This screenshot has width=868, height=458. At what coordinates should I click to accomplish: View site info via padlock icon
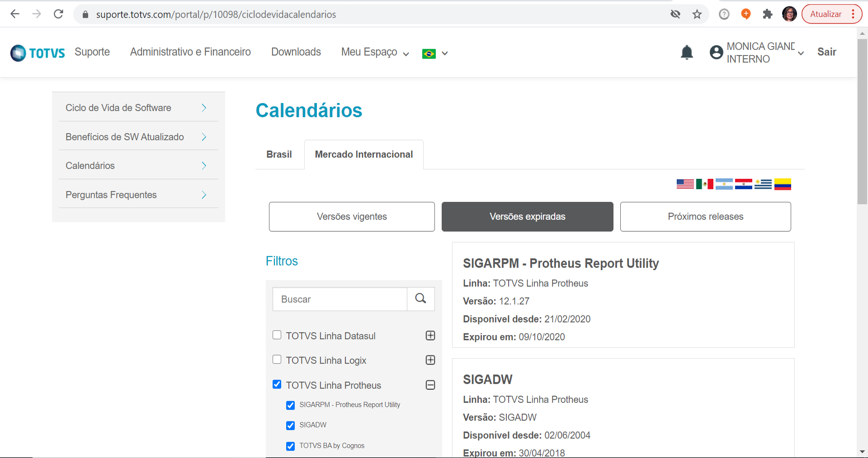[85, 14]
